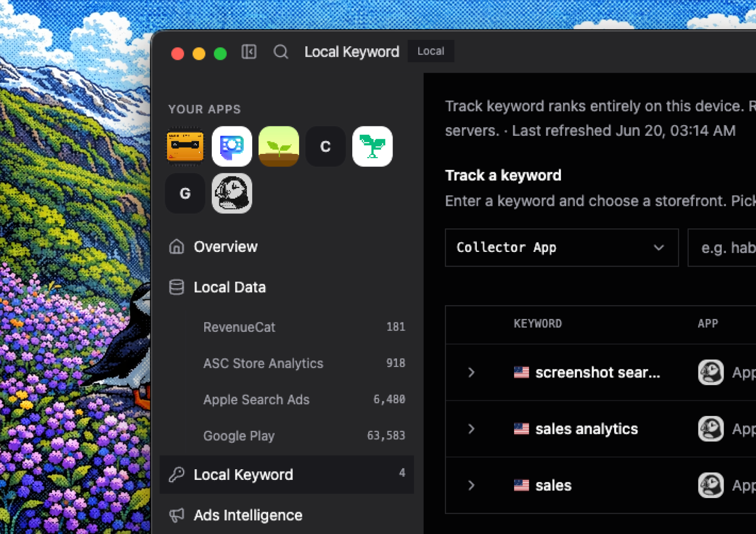Open the Collector App dropdown
The height and width of the screenshot is (534, 756).
(561, 247)
